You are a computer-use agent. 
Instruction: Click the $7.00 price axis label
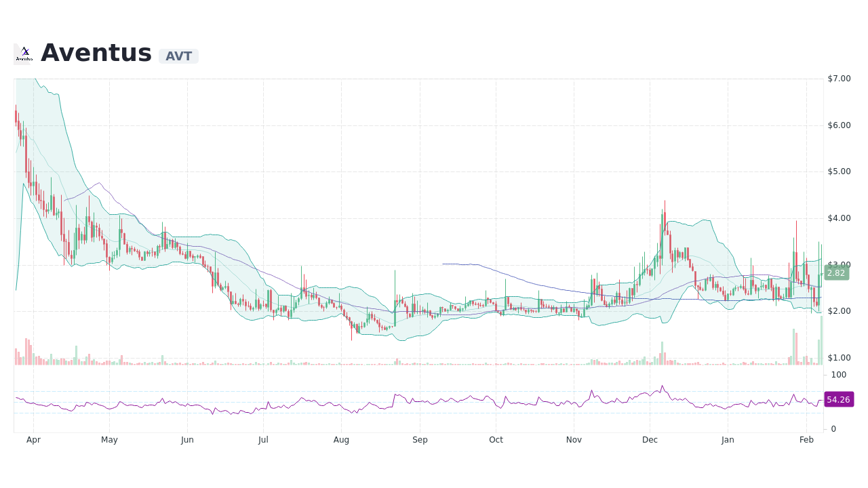click(x=838, y=78)
